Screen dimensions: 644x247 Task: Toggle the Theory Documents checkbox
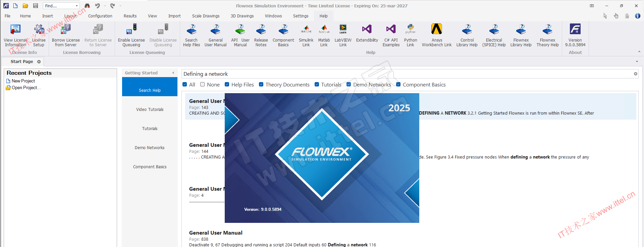point(261,84)
